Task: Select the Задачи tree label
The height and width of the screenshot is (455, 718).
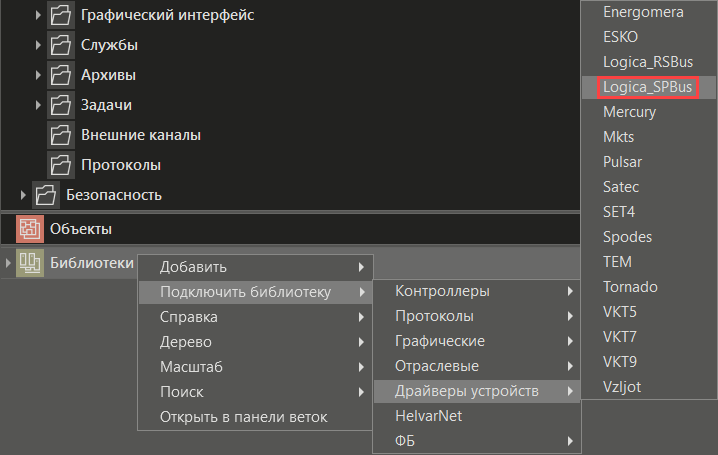Action: point(106,105)
